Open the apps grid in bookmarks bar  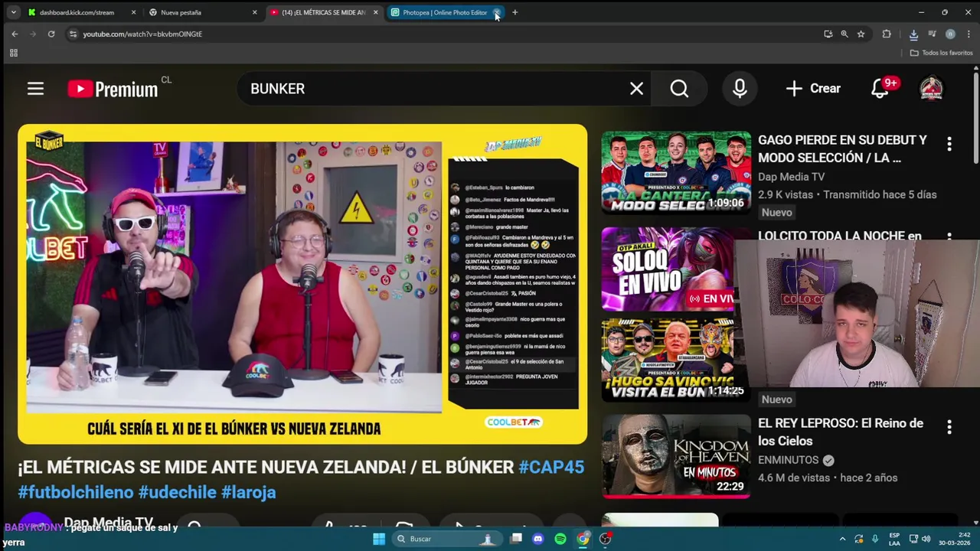[x=13, y=53]
